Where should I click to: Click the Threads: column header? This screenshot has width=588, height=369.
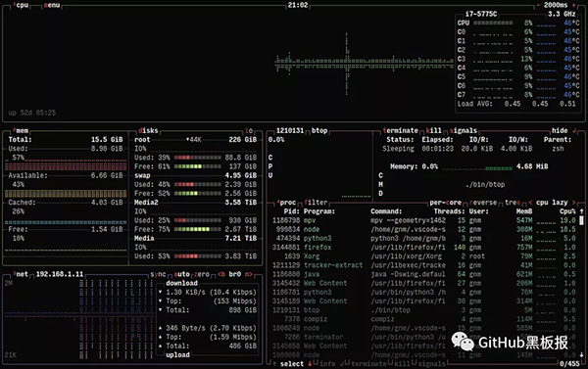(x=449, y=211)
